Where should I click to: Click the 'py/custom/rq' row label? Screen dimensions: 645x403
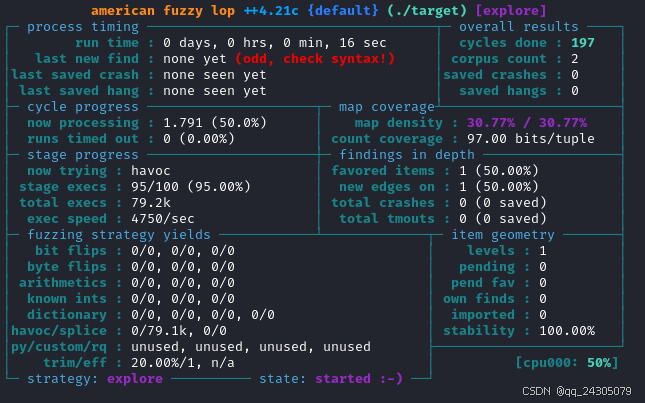(59, 347)
